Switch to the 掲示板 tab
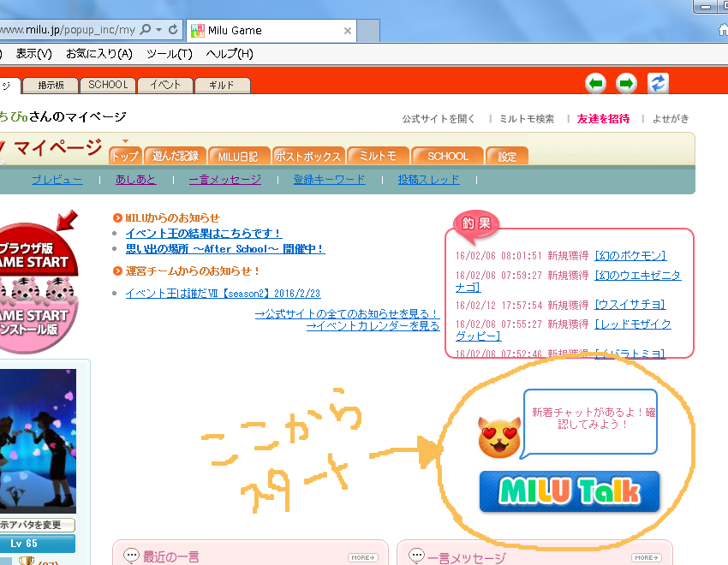The width and height of the screenshot is (728, 565). (51, 86)
